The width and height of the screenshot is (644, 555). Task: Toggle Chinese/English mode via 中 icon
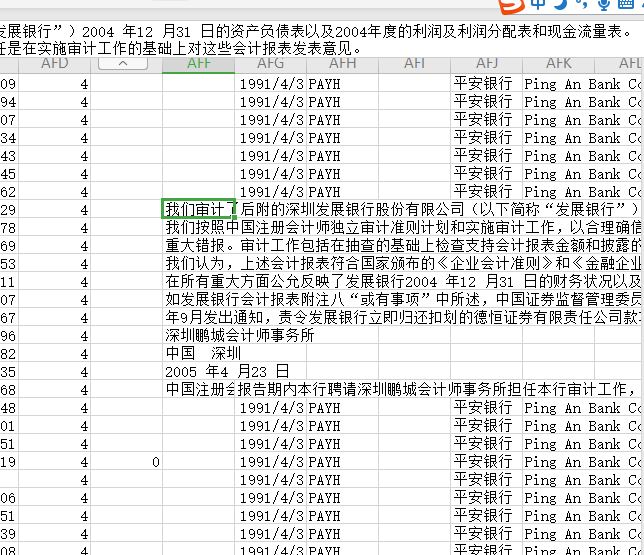click(538, 4)
